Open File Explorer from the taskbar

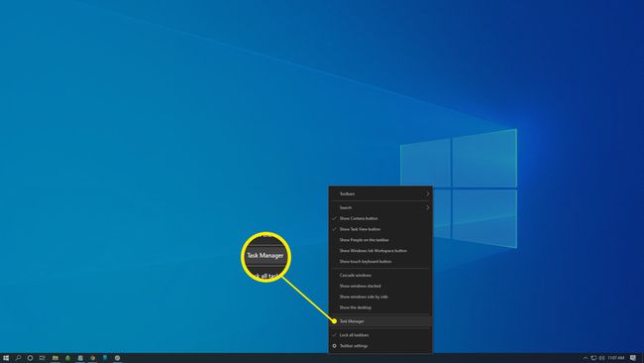[55, 358]
